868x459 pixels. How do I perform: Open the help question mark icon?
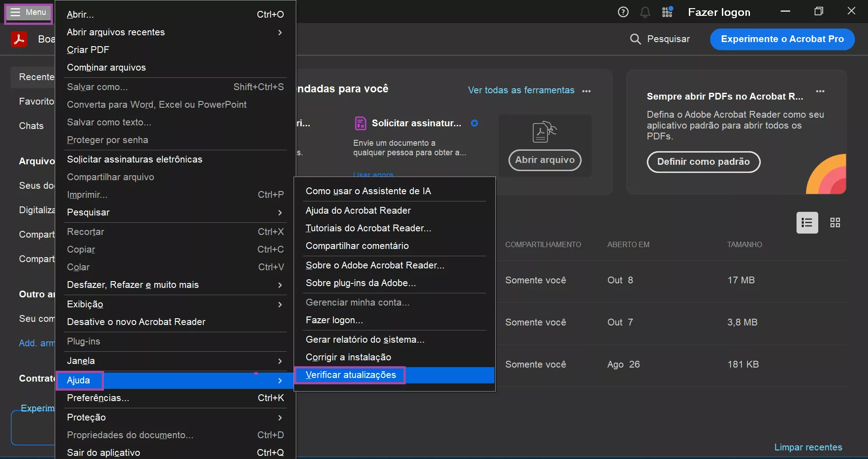coord(623,12)
